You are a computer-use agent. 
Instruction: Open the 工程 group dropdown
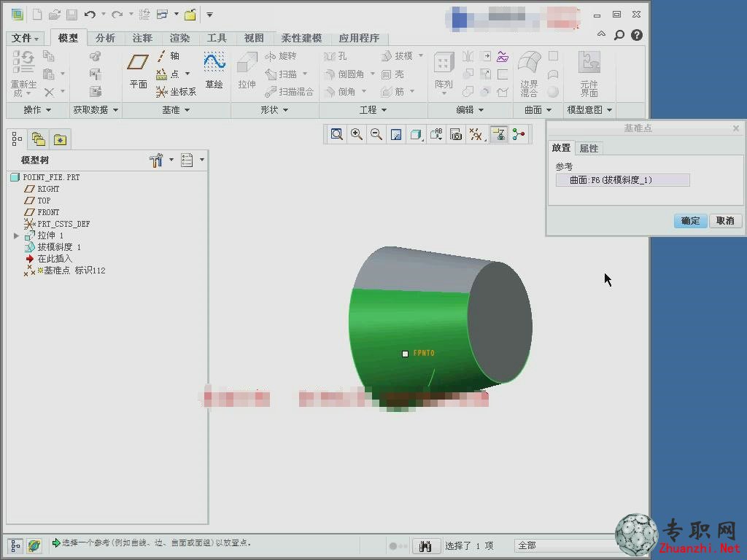373,110
